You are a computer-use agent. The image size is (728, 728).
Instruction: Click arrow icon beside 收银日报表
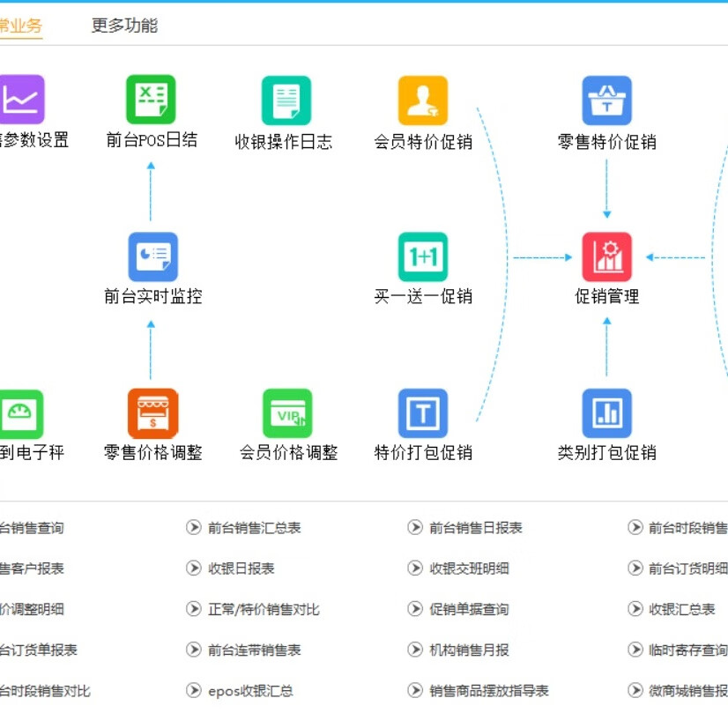coord(194,568)
